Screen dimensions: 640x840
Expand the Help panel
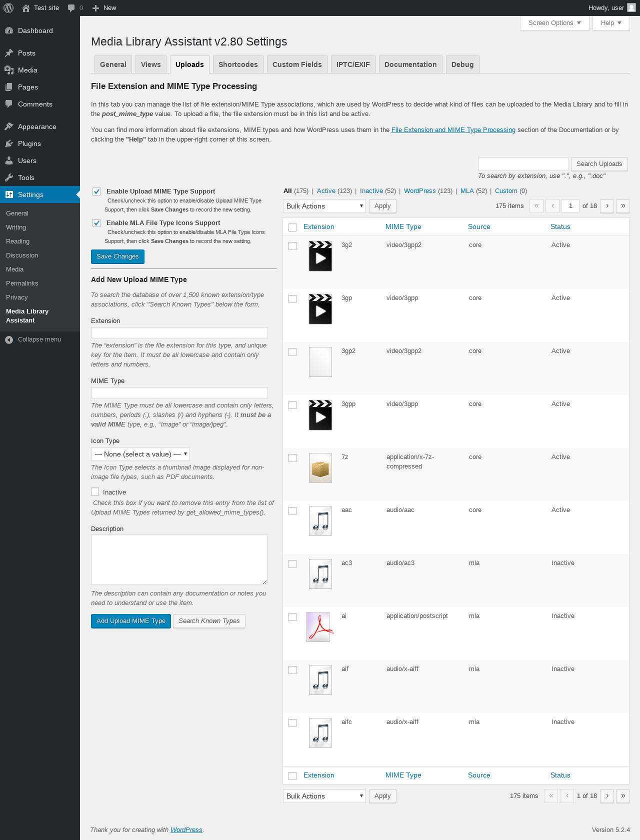(611, 23)
